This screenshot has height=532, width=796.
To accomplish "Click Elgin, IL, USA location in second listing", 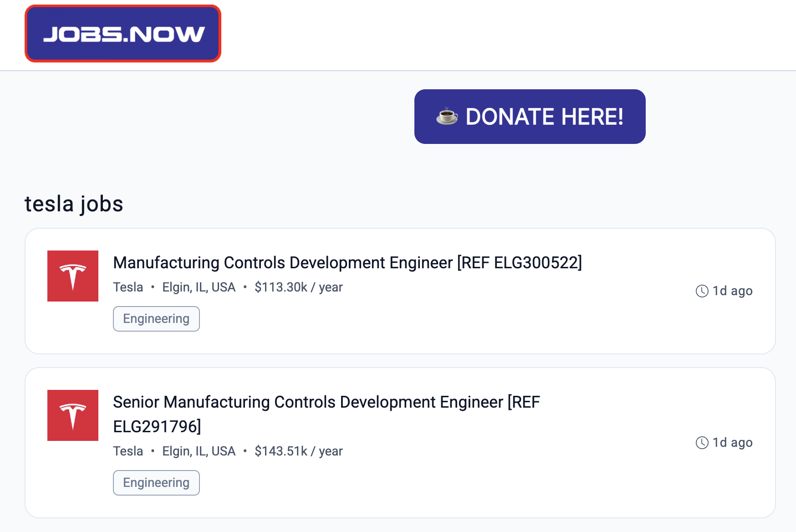I will coord(199,451).
